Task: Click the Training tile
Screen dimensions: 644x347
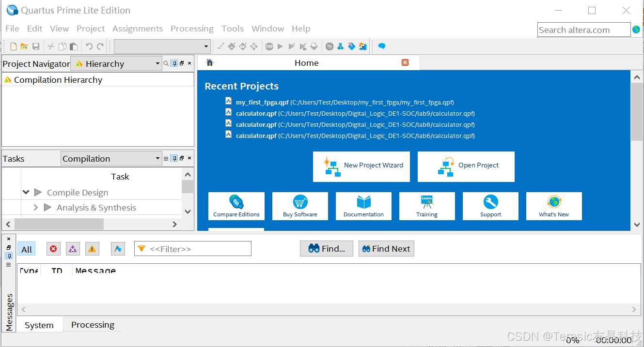Action: (x=427, y=206)
